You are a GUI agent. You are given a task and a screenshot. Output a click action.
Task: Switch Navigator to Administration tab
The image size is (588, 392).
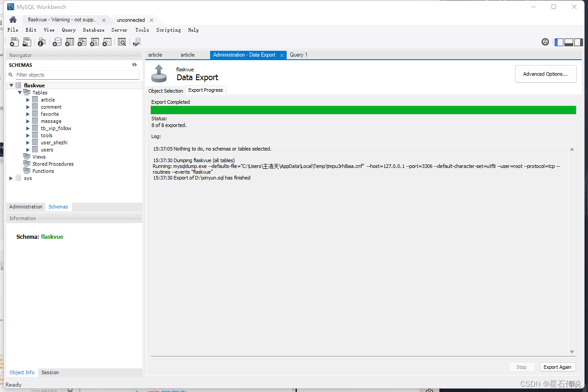point(26,207)
